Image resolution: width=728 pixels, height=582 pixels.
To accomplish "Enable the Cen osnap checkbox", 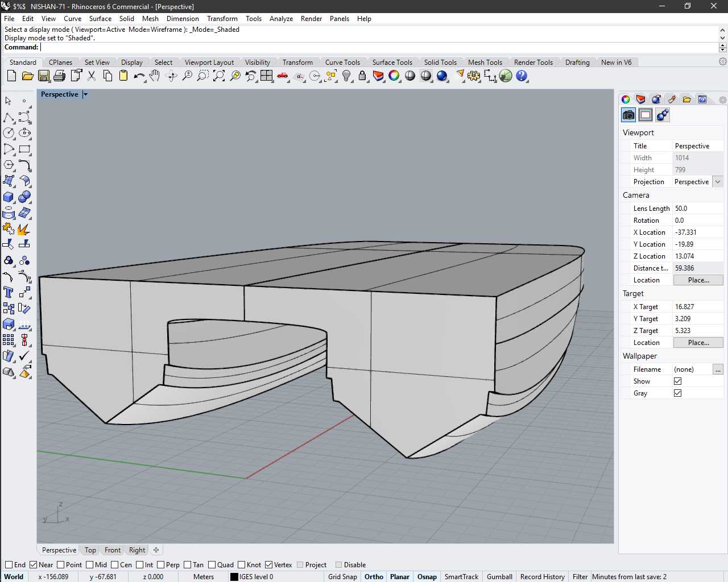I will (x=115, y=564).
